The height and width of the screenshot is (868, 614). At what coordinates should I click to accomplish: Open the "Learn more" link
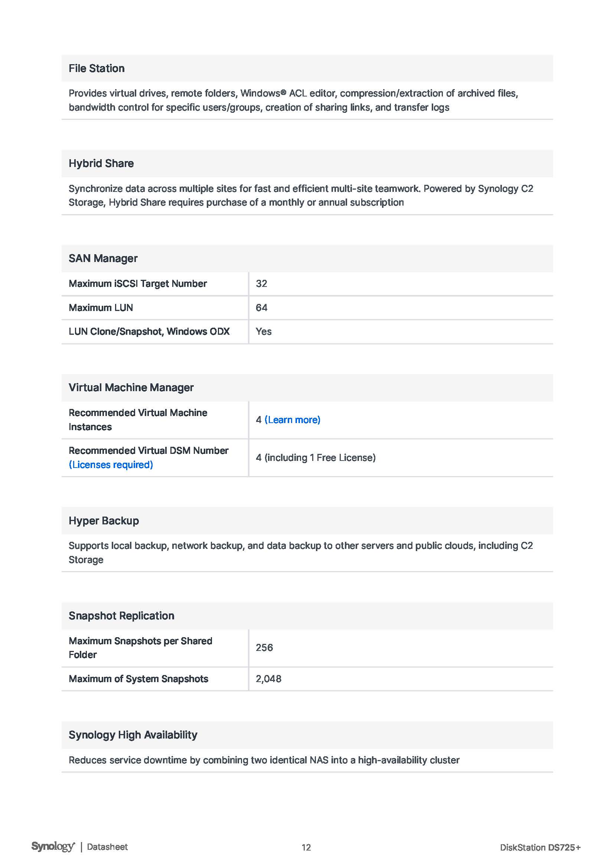(292, 420)
